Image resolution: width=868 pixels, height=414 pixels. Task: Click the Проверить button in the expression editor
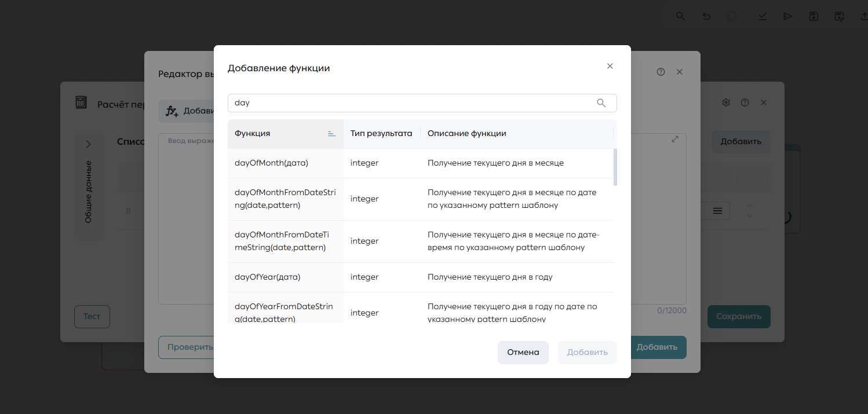187,347
